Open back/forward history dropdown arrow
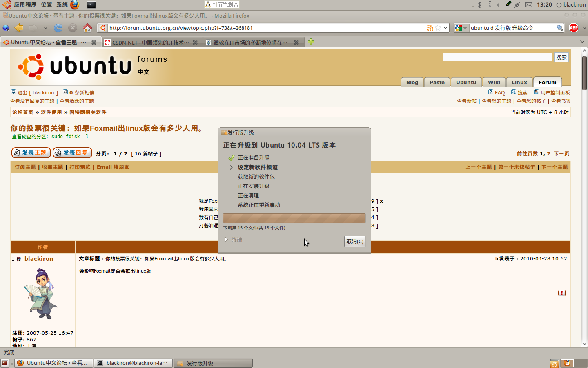588x368 pixels. coord(45,28)
